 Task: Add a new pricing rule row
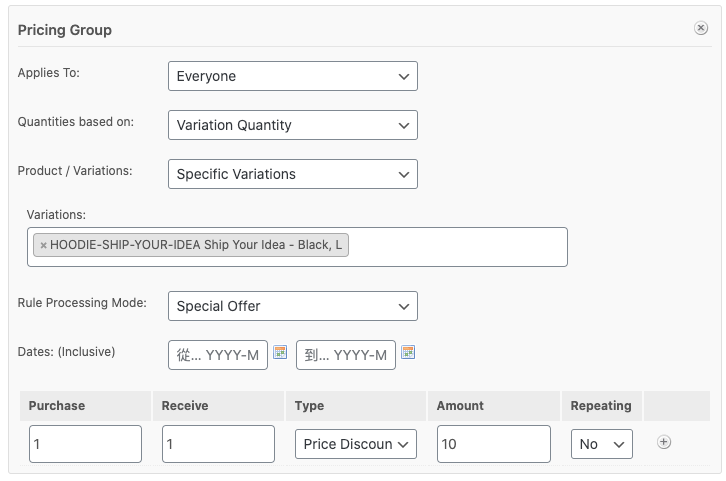[x=664, y=443]
